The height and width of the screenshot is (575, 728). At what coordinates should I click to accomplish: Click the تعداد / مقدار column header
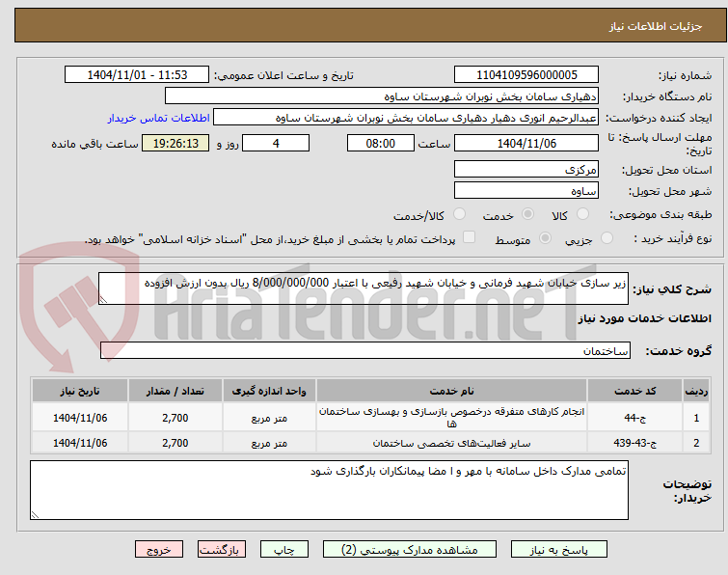click(175, 391)
